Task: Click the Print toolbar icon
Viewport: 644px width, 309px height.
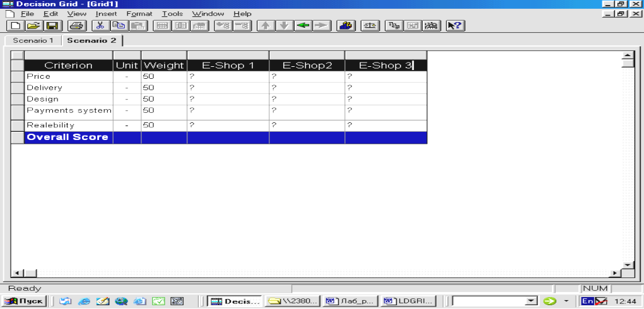Action: click(77, 26)
